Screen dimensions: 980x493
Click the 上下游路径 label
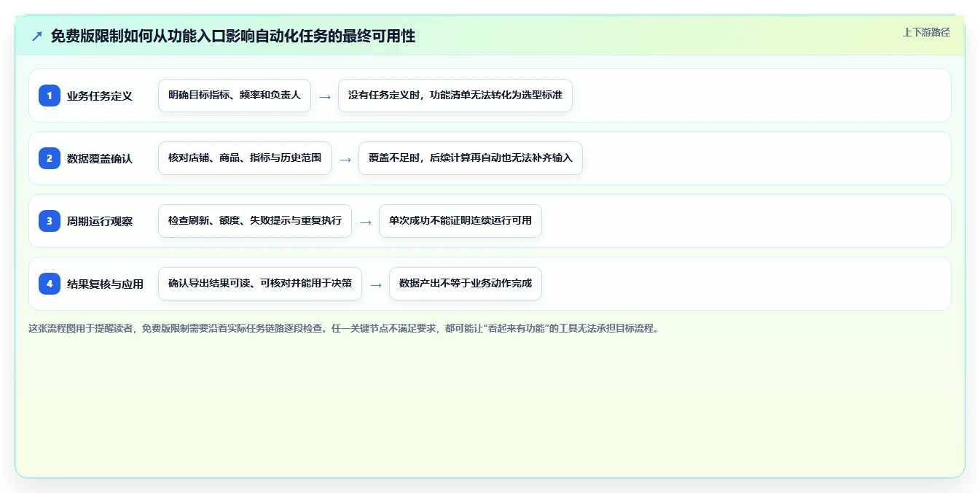click(926, 32)
